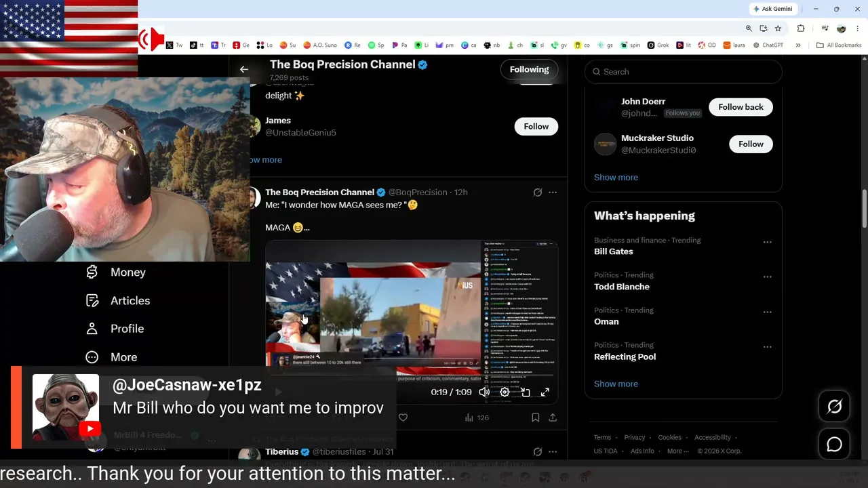View analytics showing 126 views
The image size is (868, 488).
477,418
